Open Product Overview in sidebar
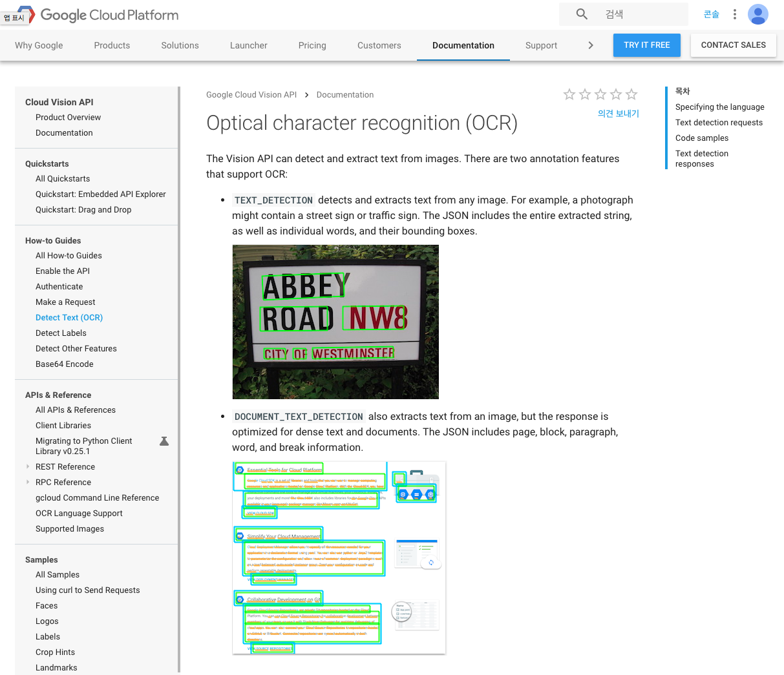Image resolution: width=784 pixels, height=675 pixels. point(69,118)
